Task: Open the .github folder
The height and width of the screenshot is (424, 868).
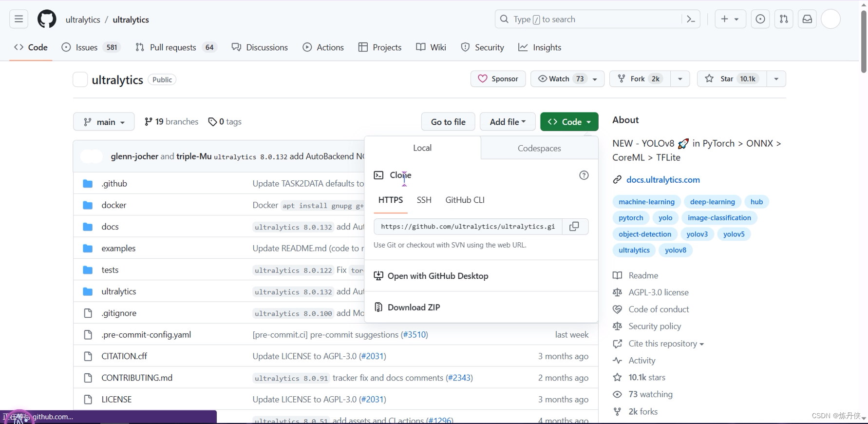Action: 114,183
